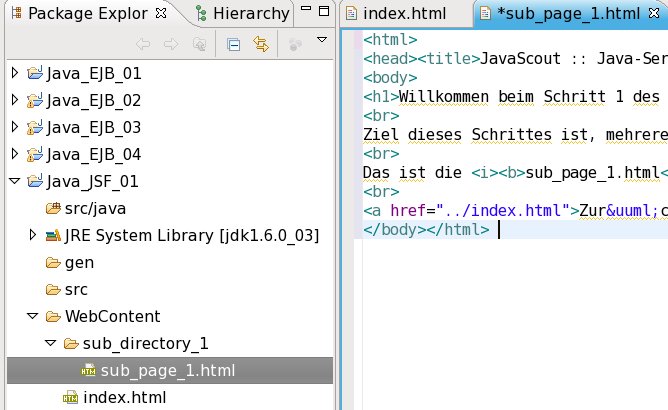Click the gen folder icon

(54, 263)
